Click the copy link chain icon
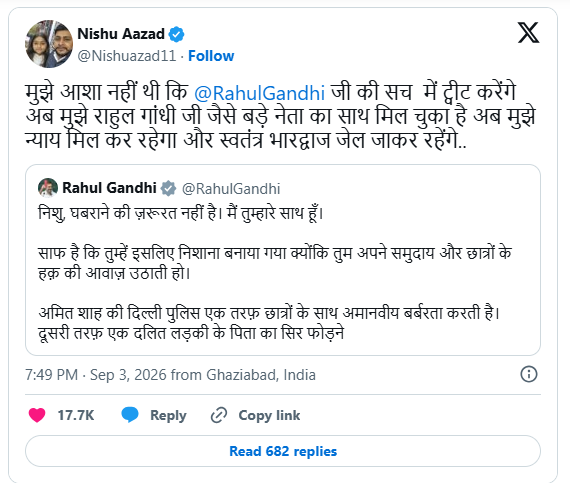The height and width of the screenshot is (483, 570). click(219, 415)
